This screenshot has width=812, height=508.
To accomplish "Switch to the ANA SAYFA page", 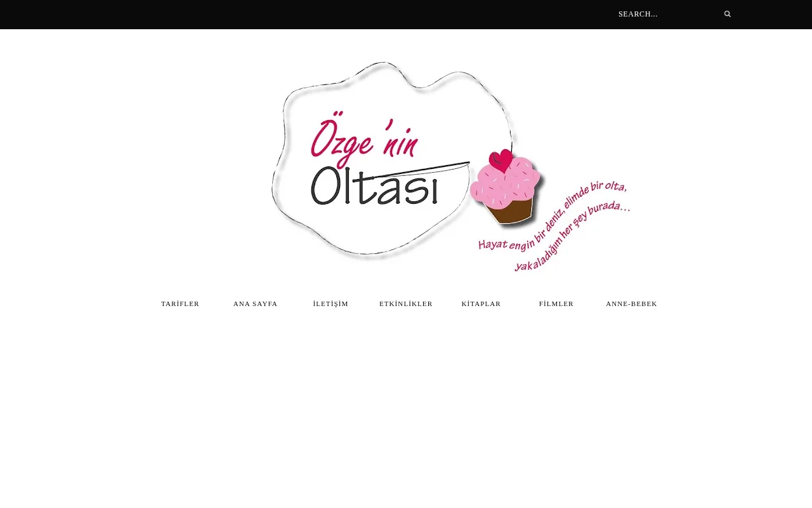I will tap(255, 304).
